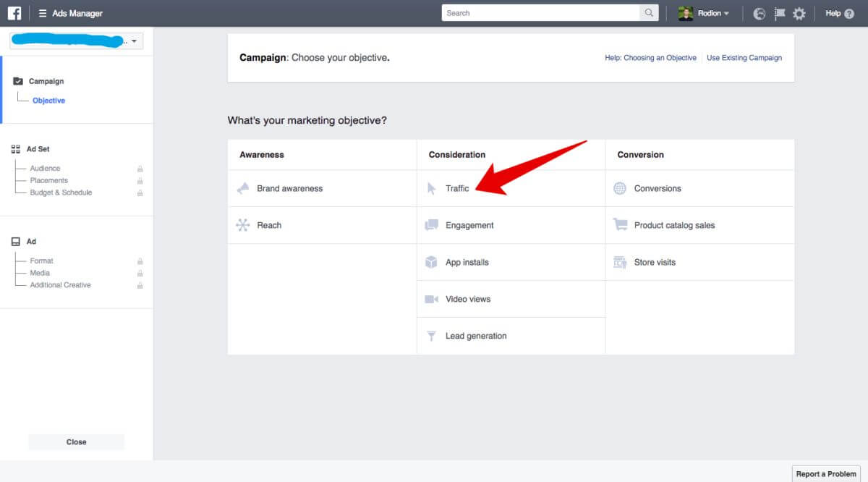Choose the Store visits objective
Screen dimensions: 868x482
click(x=655, y=262)
